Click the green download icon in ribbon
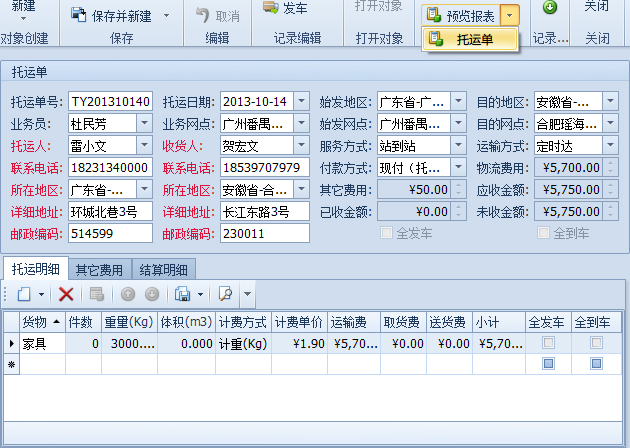Viewport: 630px width, 448px height. click(x=549, y=8)
